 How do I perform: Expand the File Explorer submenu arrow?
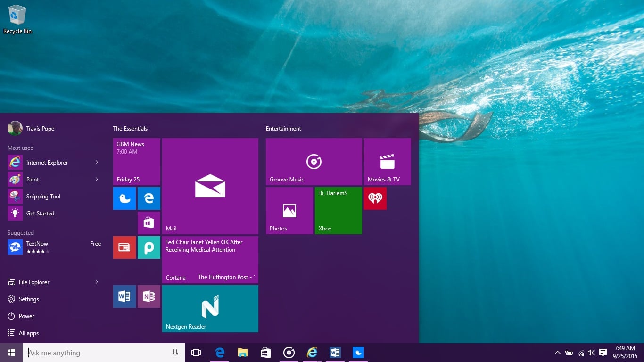[x=97, y=282]
